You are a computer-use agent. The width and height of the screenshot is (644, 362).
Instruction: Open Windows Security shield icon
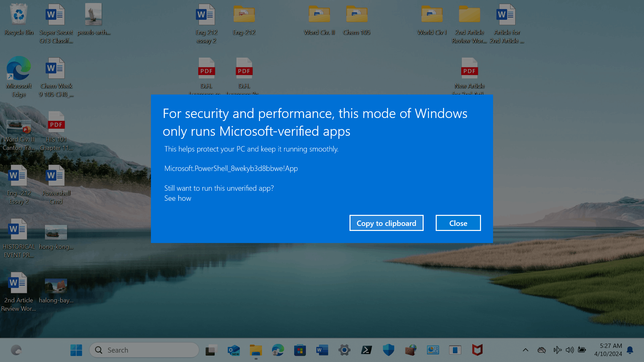click(388, 350)
